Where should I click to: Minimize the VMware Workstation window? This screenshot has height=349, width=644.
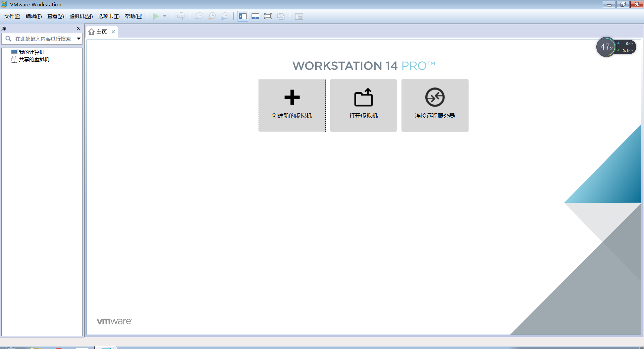coord(609,4)
